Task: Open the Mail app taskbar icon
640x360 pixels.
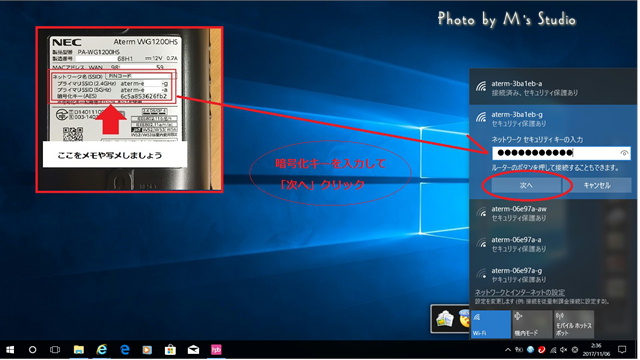Action: coord(193,350)
